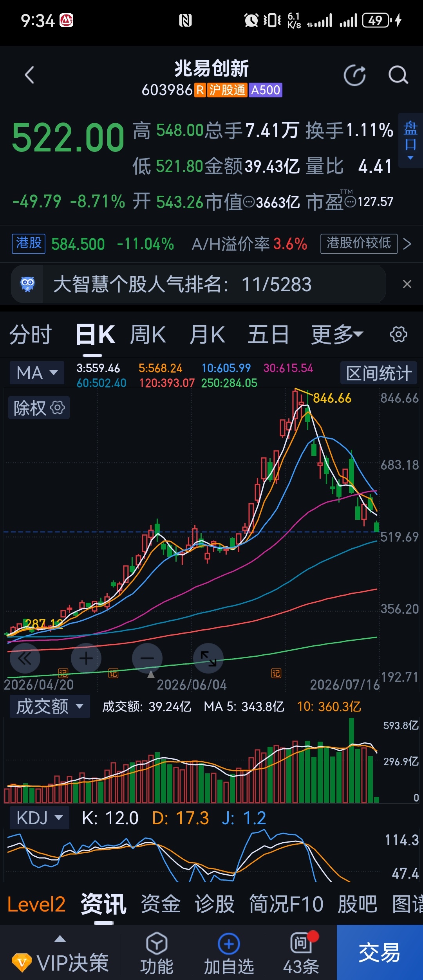Tap the 交易 trade button
This screenshot has height=980, width=423.
click(x=380, y=952)
